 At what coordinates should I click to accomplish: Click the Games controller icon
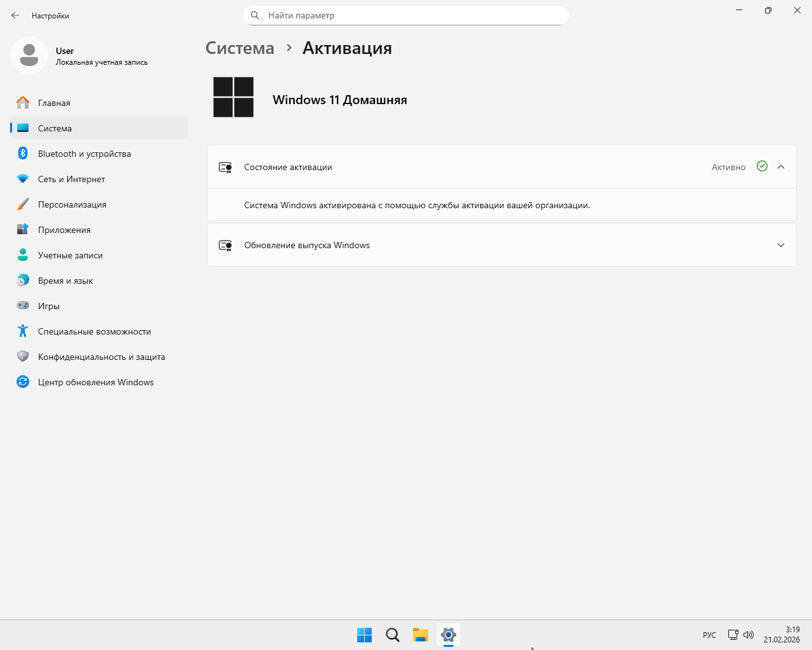(x=23, y=305)
